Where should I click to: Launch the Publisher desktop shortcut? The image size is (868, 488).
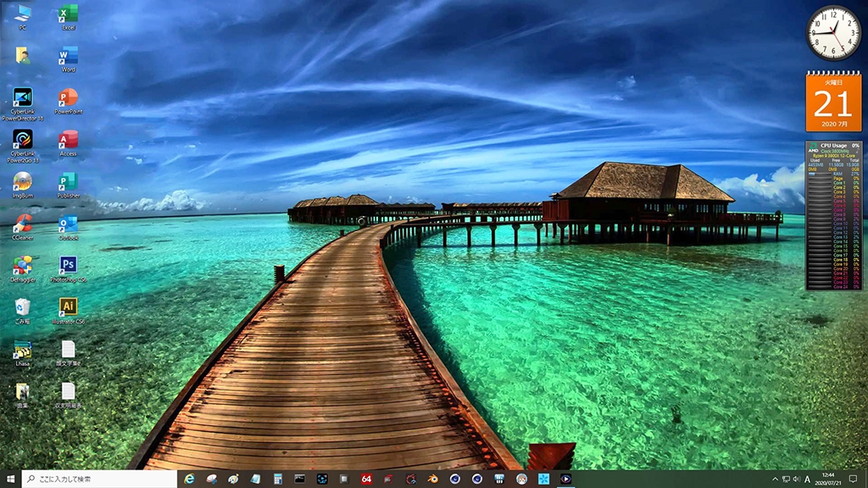click(68, 185)
